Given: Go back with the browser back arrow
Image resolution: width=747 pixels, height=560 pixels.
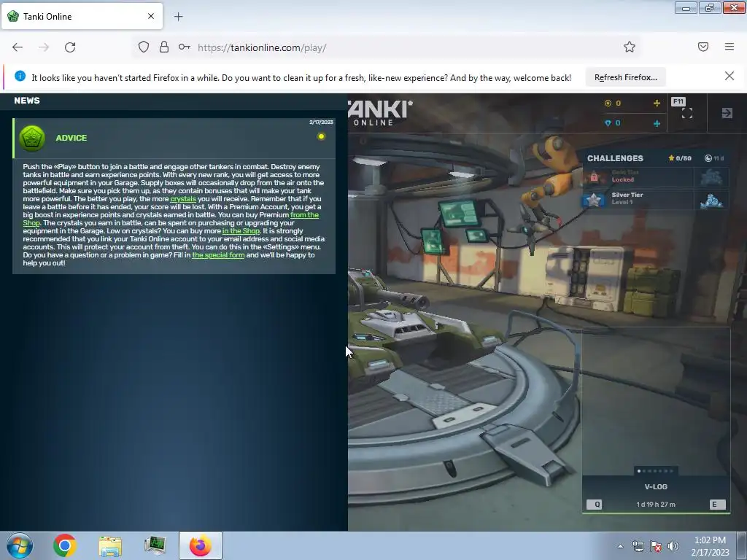Looking at the screenshot, I should 18,47.
